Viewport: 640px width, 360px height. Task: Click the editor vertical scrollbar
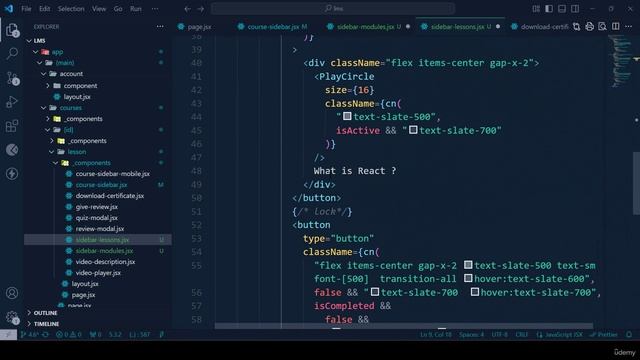(636, 183)
